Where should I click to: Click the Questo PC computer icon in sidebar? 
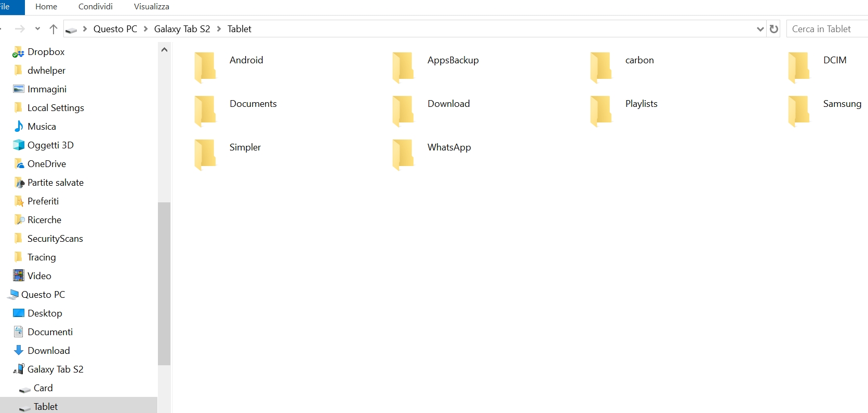[x=13, y=295]
